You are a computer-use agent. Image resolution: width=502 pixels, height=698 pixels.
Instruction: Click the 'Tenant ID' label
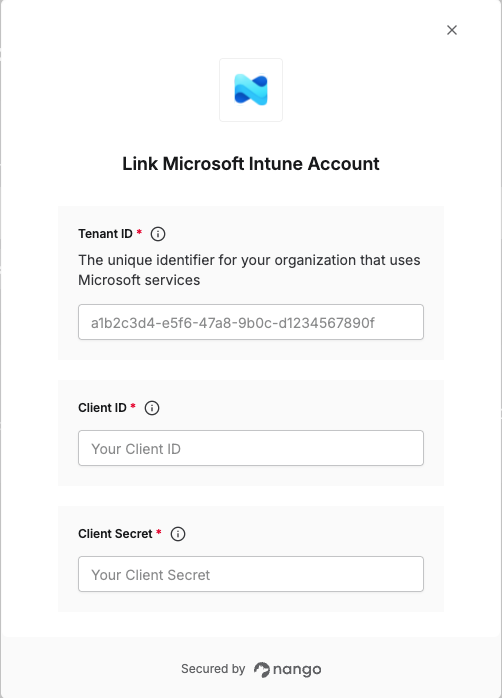point(105,234)
